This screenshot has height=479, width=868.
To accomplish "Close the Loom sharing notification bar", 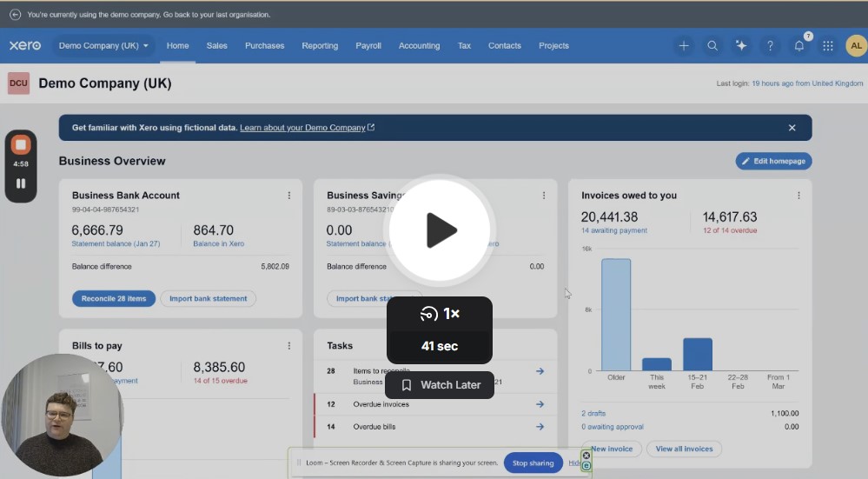I will [x=586, y=456].
